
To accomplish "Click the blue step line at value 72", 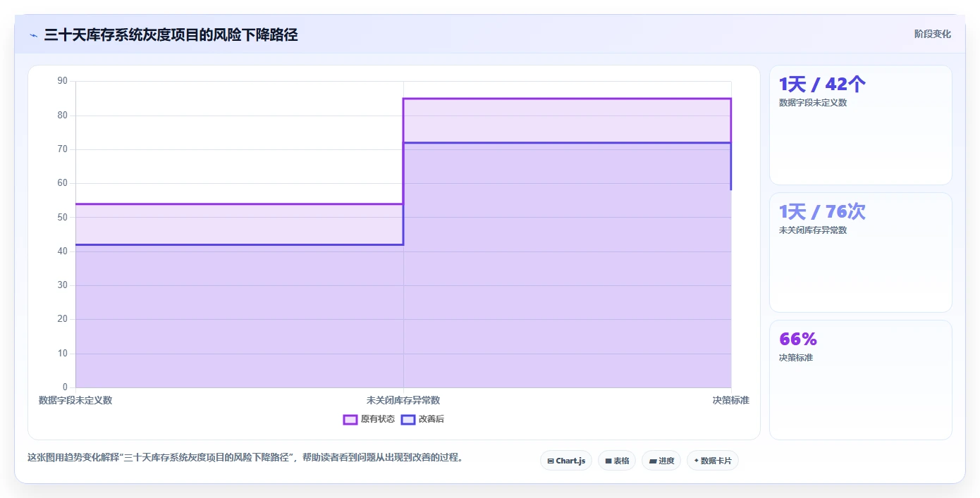I will point(567,143).
